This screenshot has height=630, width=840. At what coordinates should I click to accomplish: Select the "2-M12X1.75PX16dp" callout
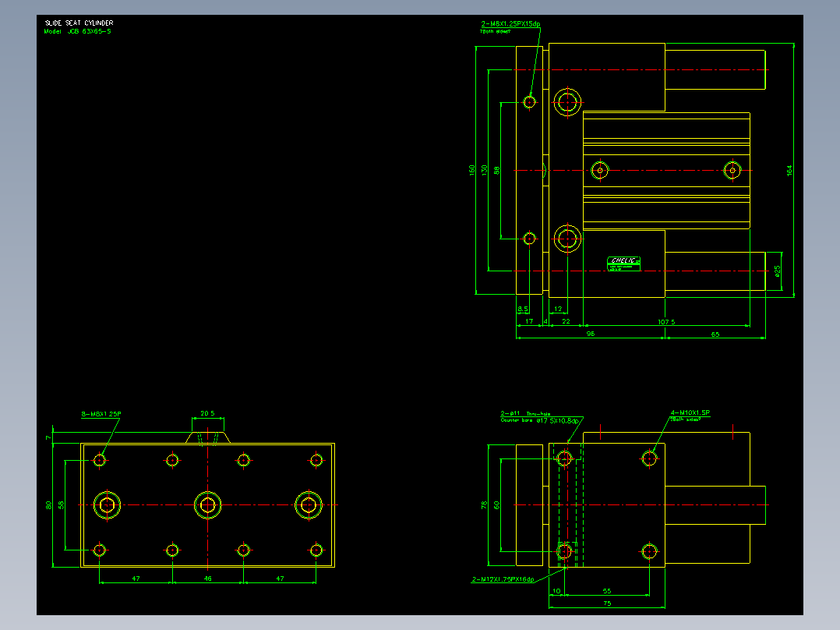503,579
